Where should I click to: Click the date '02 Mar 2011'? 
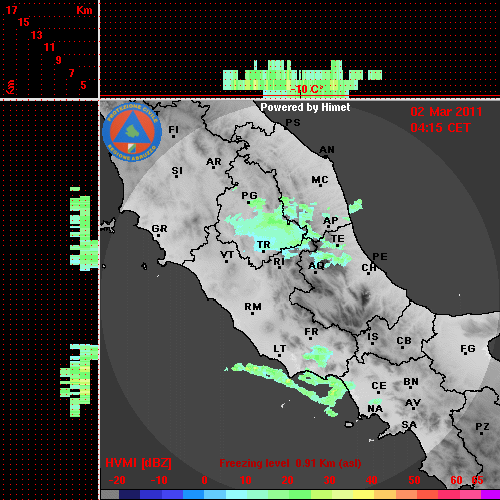click(446, 112)
